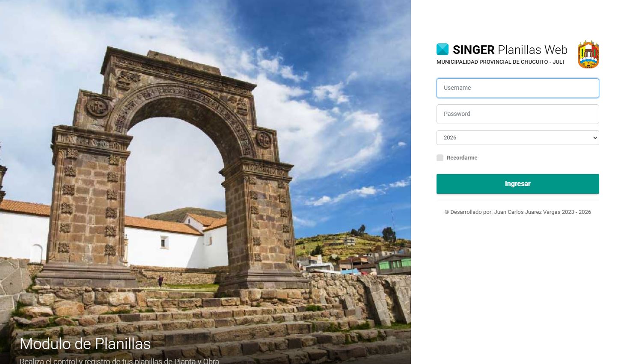Focus the Password input field

pos(518,114)
